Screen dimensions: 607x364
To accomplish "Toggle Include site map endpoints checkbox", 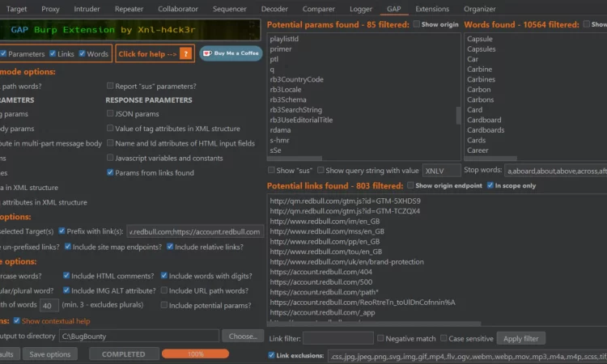I will 68,247.
